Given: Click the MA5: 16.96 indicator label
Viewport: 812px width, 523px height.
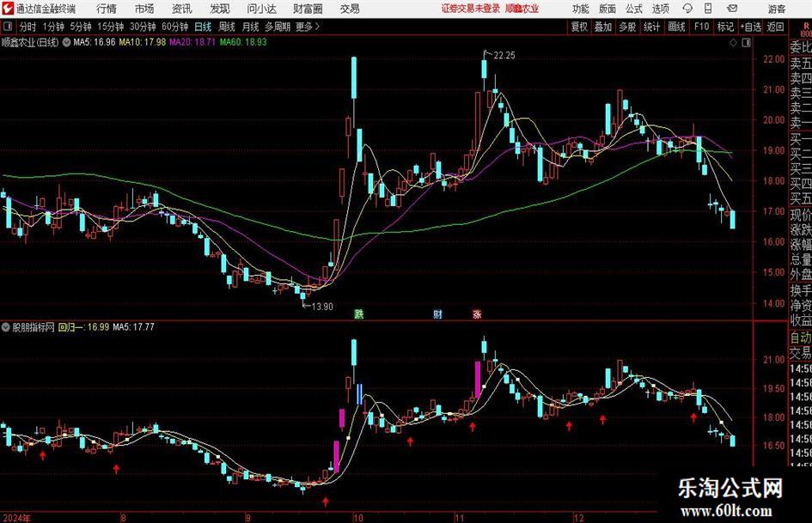Looking at the screenshot, I should [95, 42].
